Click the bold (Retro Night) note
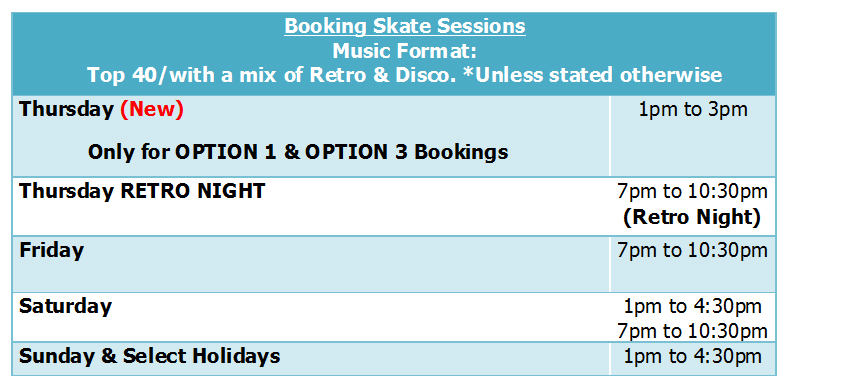This screenshot has width=847, height=376. coord(693,217)
